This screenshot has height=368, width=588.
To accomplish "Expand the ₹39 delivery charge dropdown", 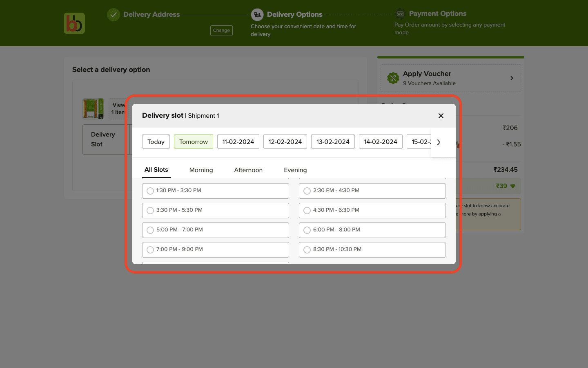I will [513, 186].
